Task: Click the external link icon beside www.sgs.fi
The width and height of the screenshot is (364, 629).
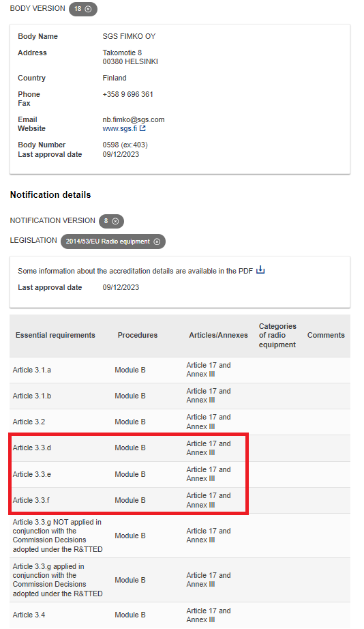Action: [142, 128]
